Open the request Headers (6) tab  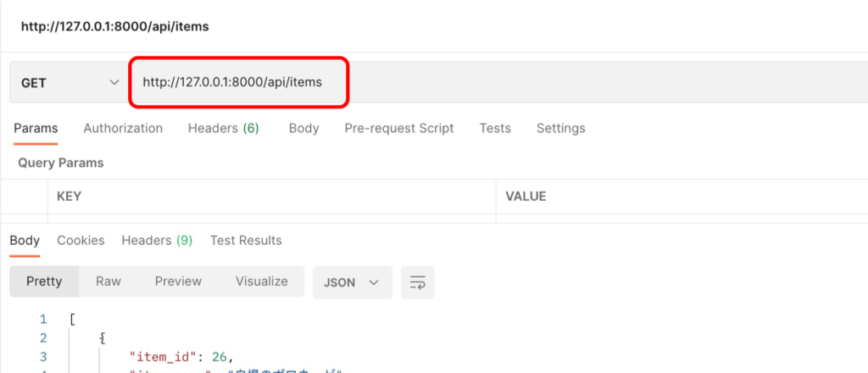[223, 128]
